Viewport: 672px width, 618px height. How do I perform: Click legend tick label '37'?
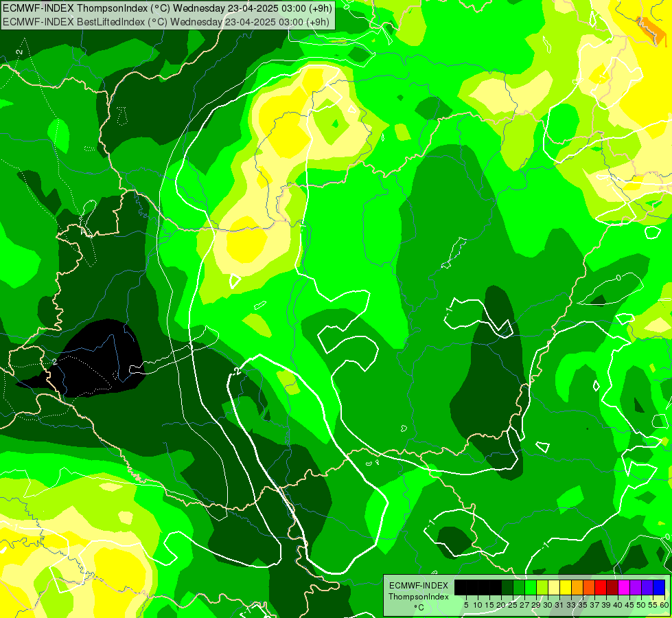point(594,605)
